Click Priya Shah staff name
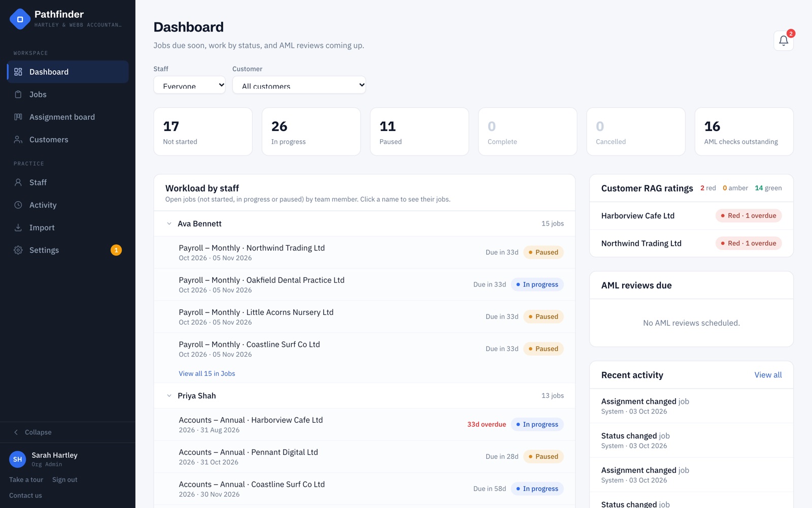Viewport: 812px width, 508px height. point(196,396)
